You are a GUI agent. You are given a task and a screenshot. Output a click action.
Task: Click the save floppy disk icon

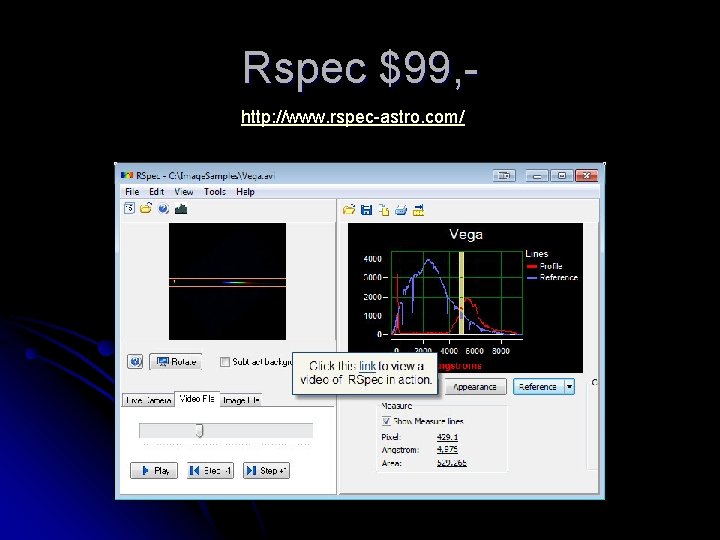pyautogui.click(x=366, y=210)
